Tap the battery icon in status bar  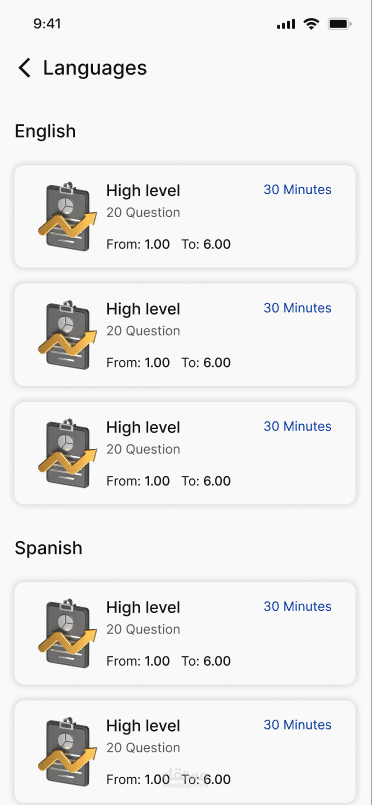(339, 24)
